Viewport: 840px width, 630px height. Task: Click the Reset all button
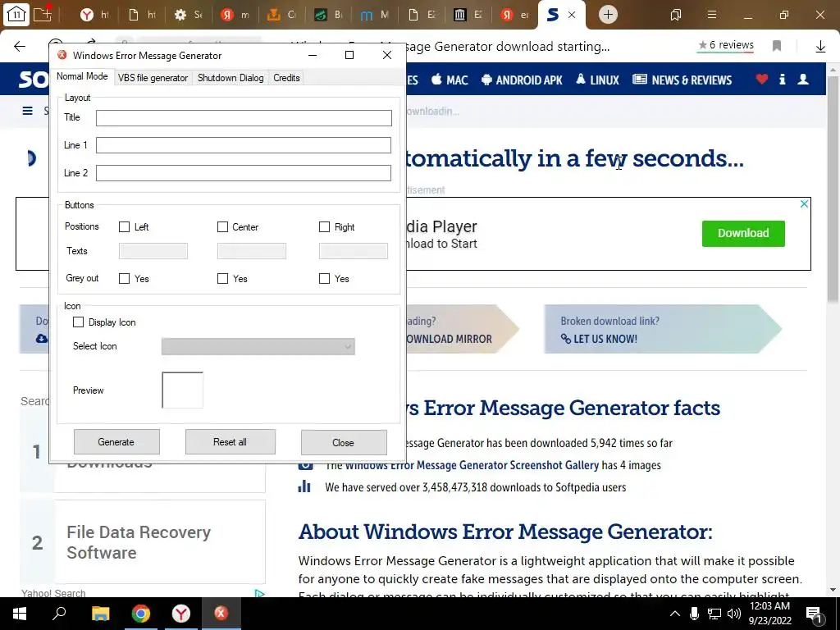pyautogui.click(x=230, y=442)
